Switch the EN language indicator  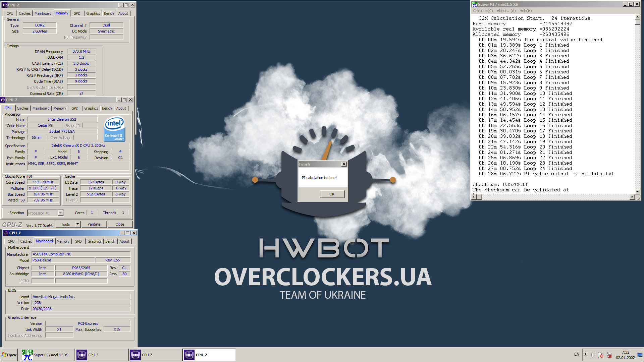point(577,354)
